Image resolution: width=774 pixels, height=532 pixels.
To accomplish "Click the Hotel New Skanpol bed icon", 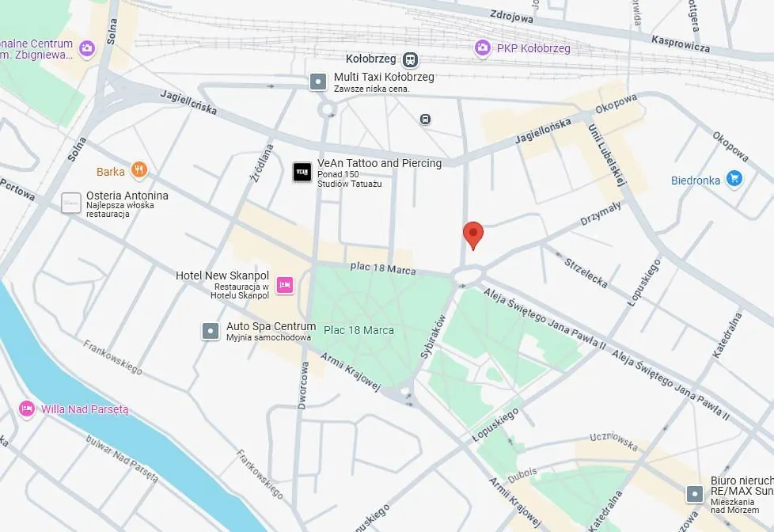I will point(285,285).
